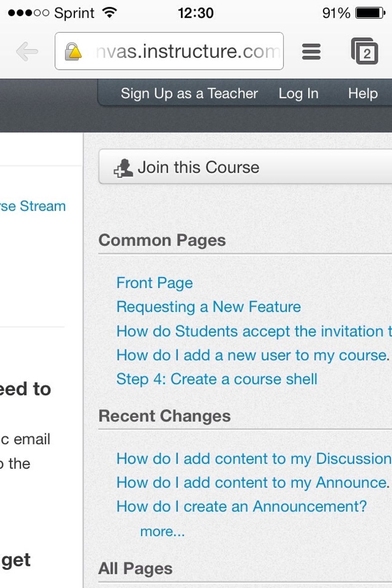Screen dimensions: 392x588
Task: Select Sign Up as a Teacher
Action: pyautogui.click(x=190, y=93)
